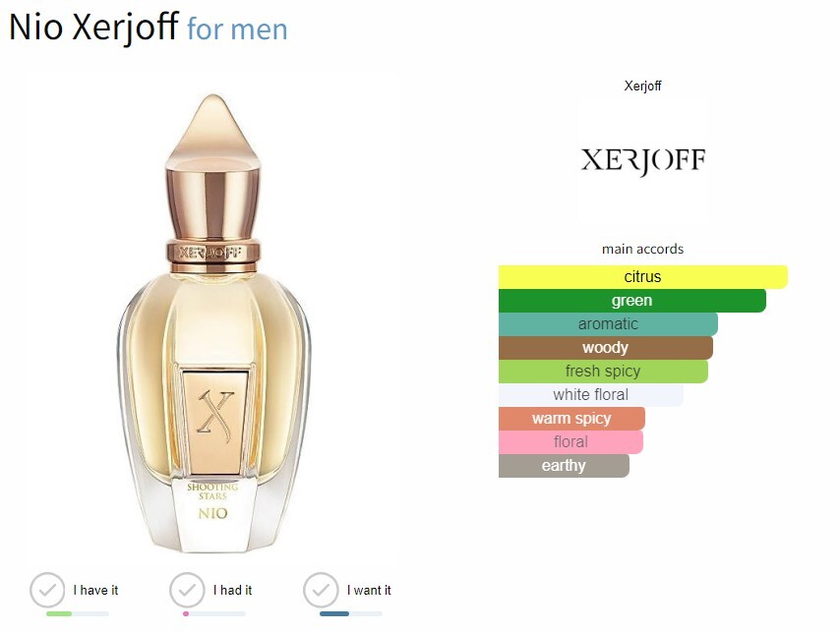
Task: Click the Nio perfume bottle image
Action: click(213, 322)
